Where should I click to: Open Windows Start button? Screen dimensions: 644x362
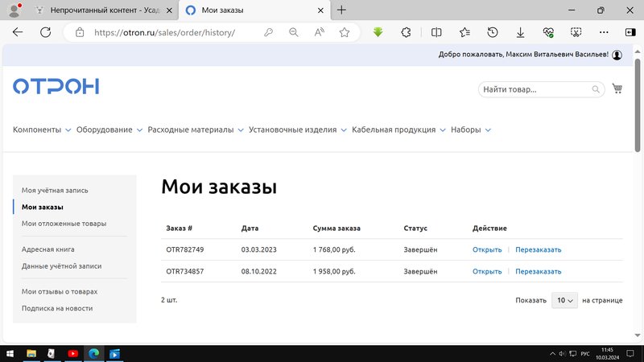pos(10,353)
